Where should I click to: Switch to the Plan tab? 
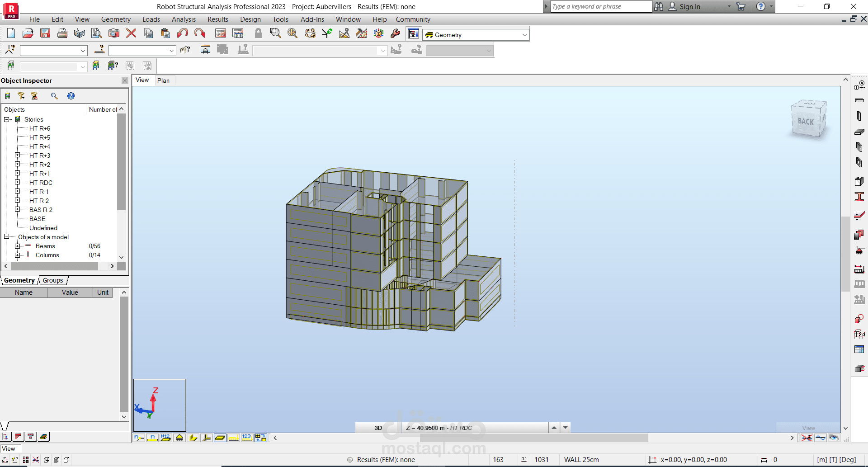[164, 80]
